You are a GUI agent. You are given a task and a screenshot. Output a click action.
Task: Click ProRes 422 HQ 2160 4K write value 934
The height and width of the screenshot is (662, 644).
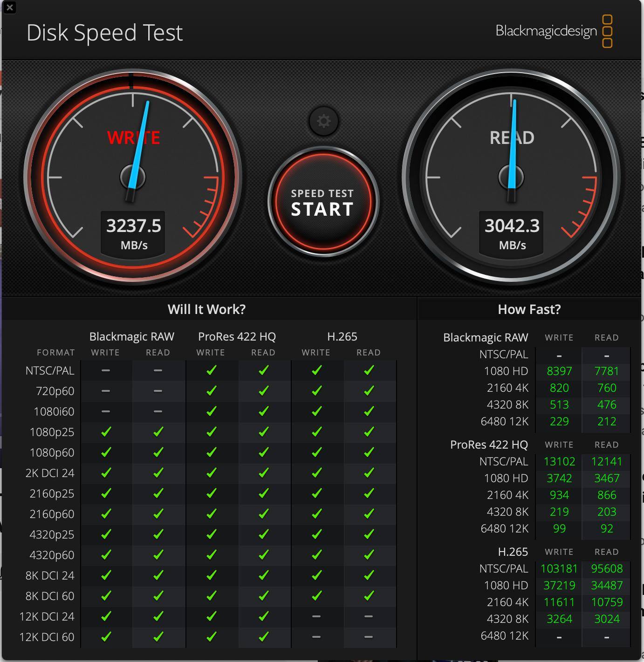coord(559,495)
